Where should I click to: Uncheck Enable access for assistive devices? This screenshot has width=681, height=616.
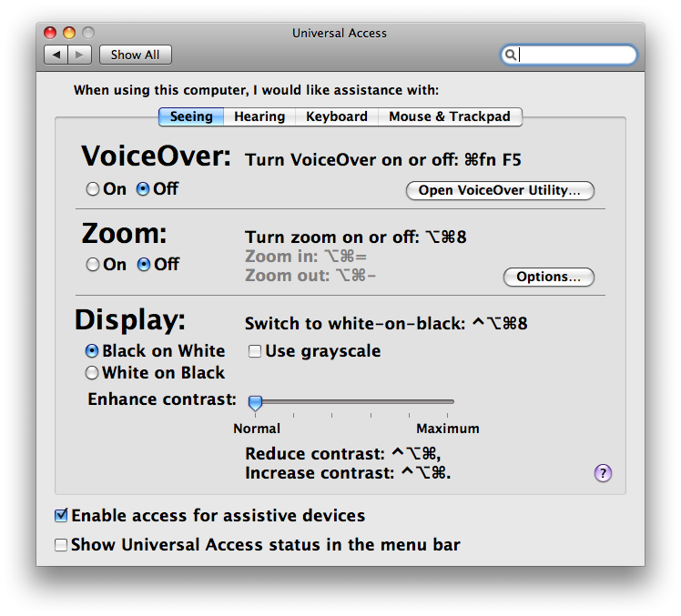pyautogui.click(x=61, y=515)
